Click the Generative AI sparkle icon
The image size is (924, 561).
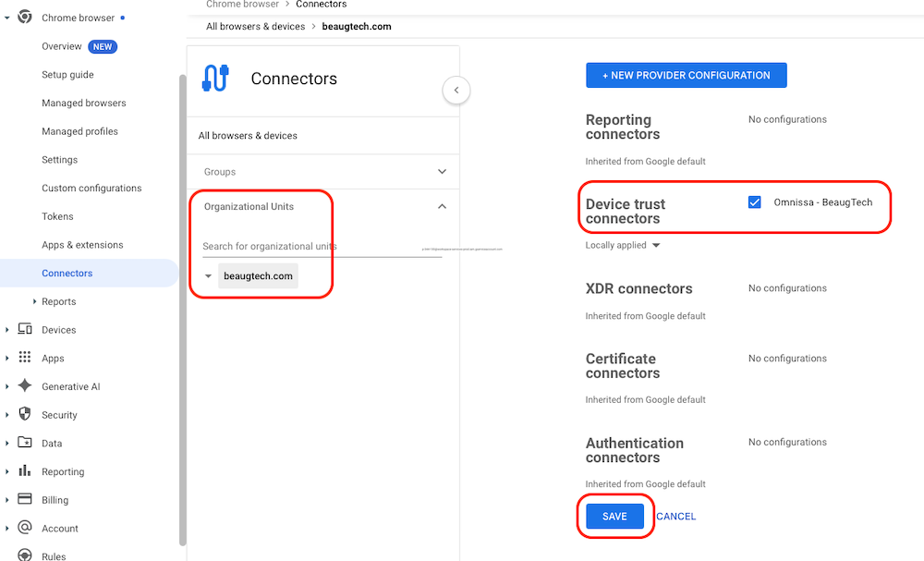tap(25, 386)
